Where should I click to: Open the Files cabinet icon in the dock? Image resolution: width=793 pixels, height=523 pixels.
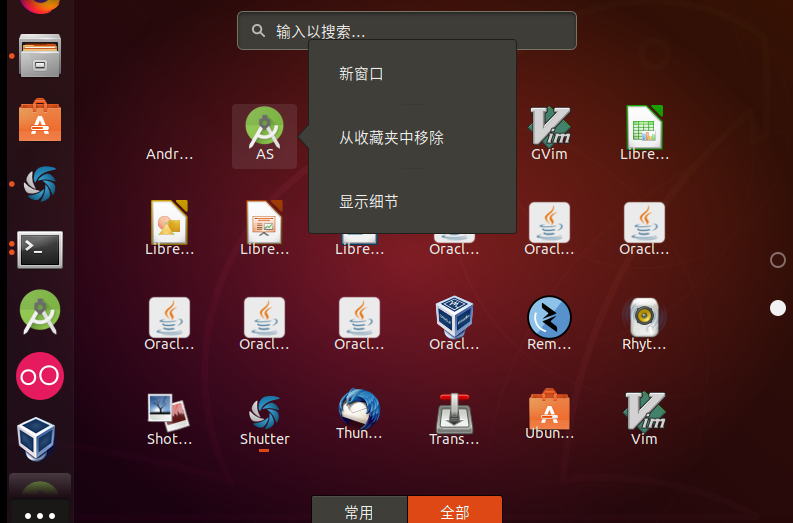(40, 56)
